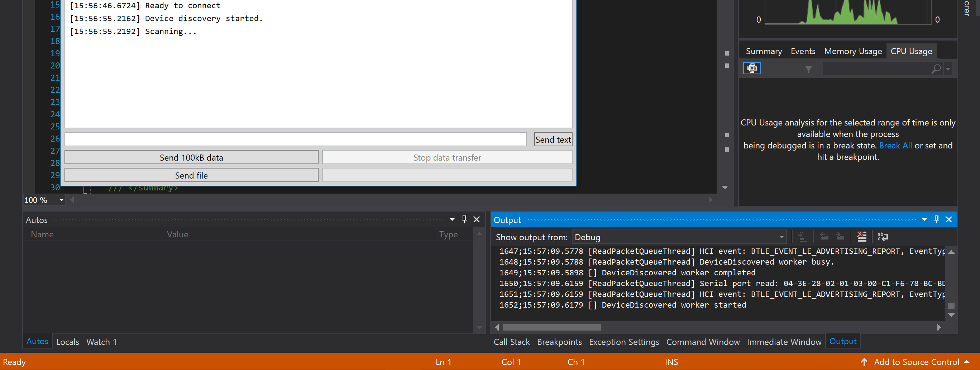Open the Output window position dropdown arrow
This screenshot has width=980, height=370.
click(924, 220)
